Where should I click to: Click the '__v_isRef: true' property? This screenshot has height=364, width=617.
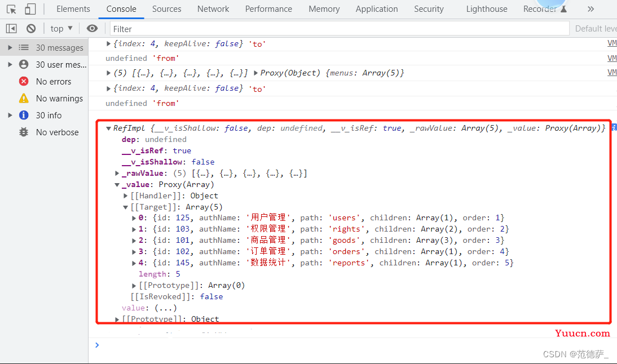pos(157,150)
